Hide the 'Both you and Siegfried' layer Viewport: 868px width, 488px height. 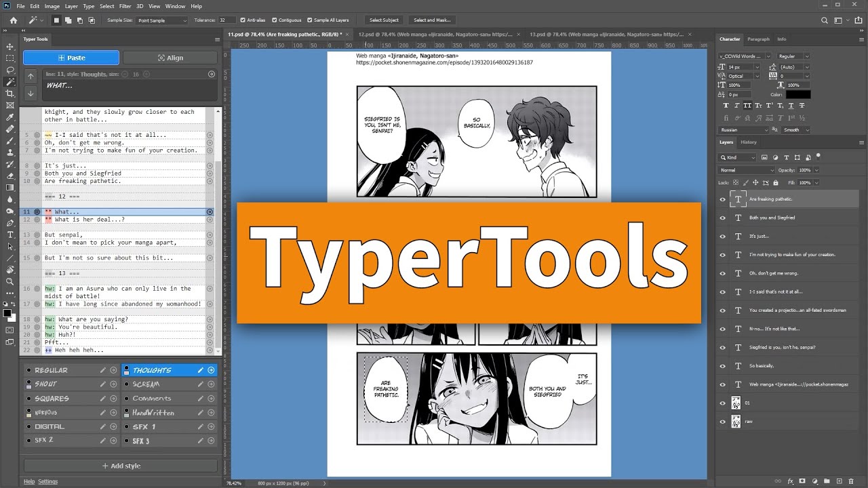point(722,218)
